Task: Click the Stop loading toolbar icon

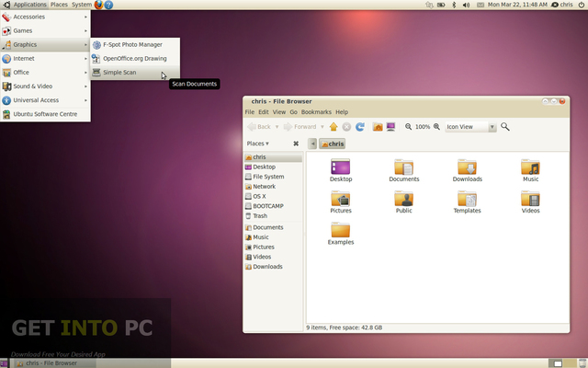Action: point(346,127)
